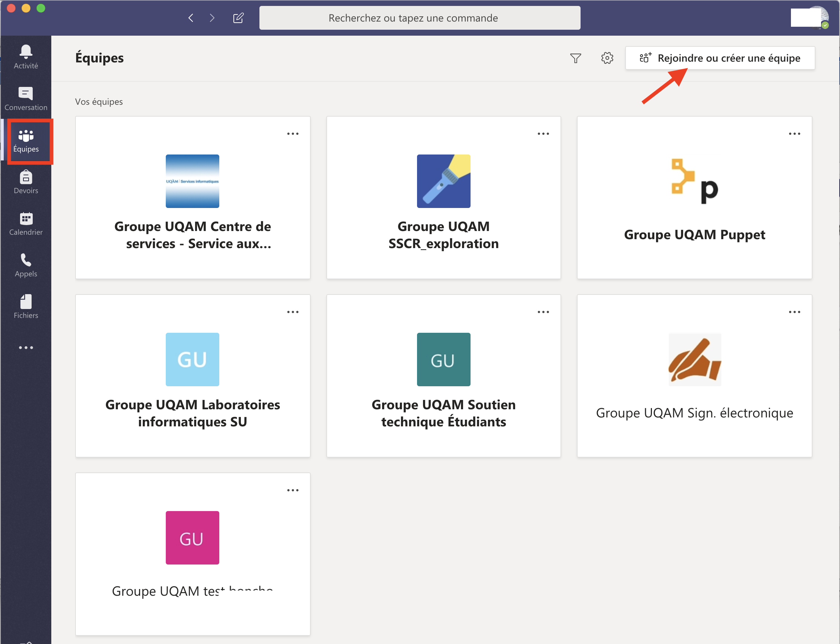Open options menu for Laboratoires informatiques SU
The height and width of the screenshot is (644, 840).
click(293, 312)
